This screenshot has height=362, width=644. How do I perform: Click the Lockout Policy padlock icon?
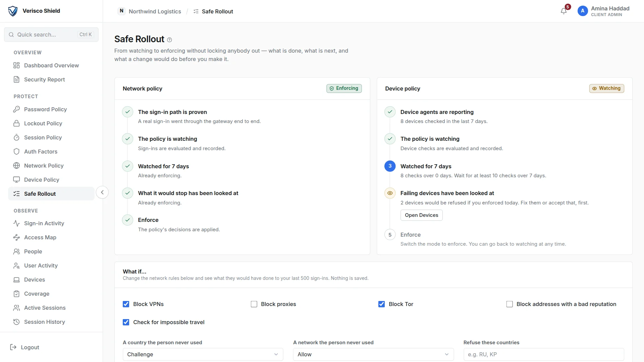(16, 123)
